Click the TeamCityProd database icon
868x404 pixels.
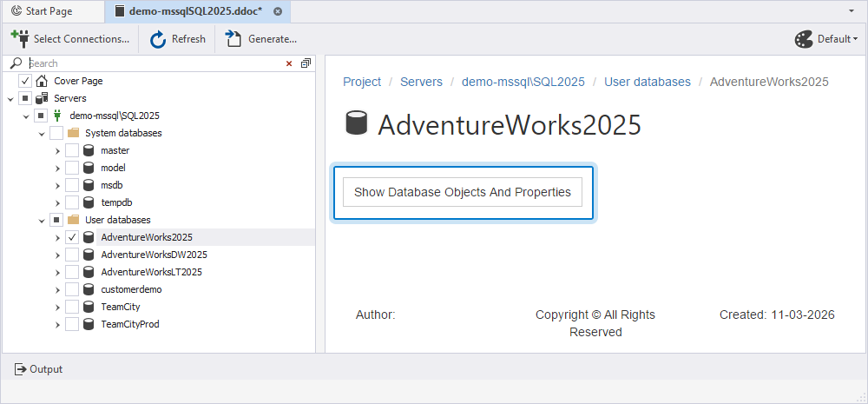[x=88, y=324]
